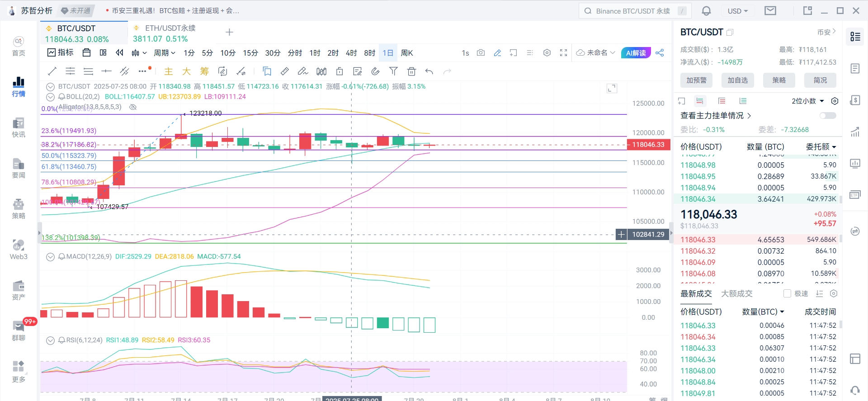Click the 主 main-force indicator icon

point(169,71)
